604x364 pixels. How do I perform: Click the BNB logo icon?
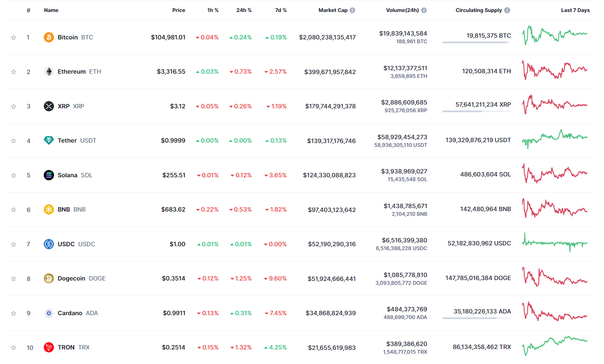[x=49, y=209]
